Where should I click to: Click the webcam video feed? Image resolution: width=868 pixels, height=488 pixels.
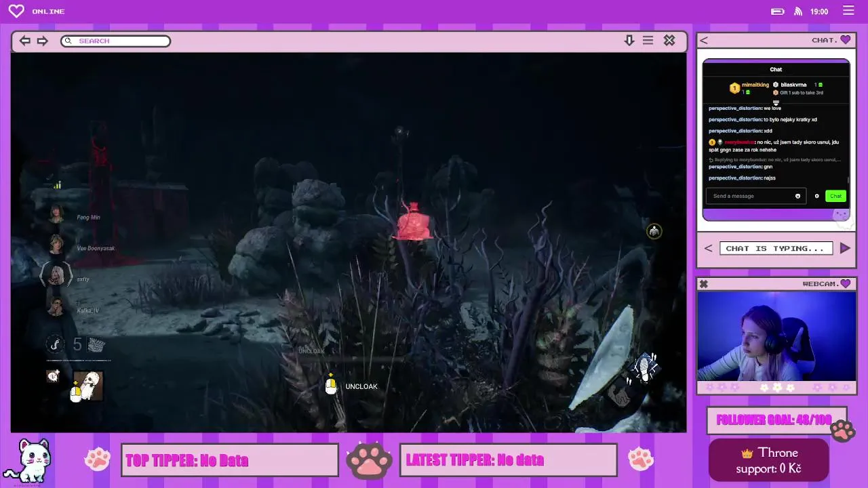(776, 337)
